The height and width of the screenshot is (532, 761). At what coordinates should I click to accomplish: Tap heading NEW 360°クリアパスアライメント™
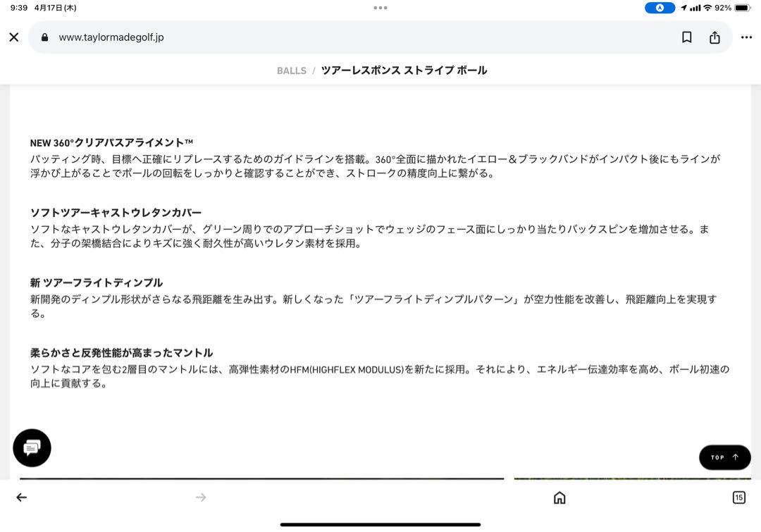pos(111,143)
